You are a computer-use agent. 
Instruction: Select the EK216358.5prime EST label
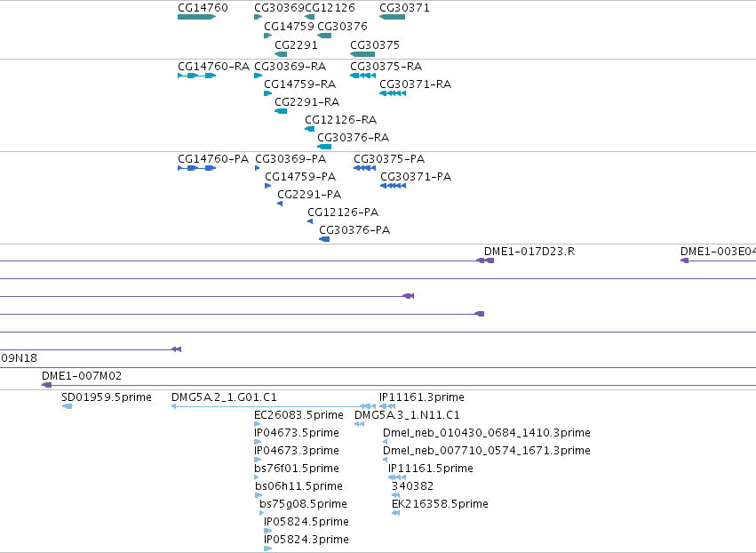tap(441, 504)
